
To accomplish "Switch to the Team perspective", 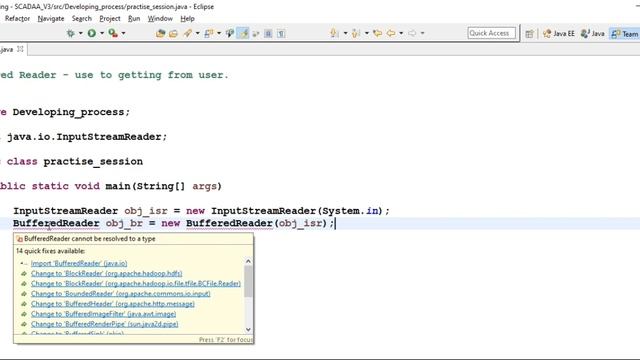I will tap(625, 34).
